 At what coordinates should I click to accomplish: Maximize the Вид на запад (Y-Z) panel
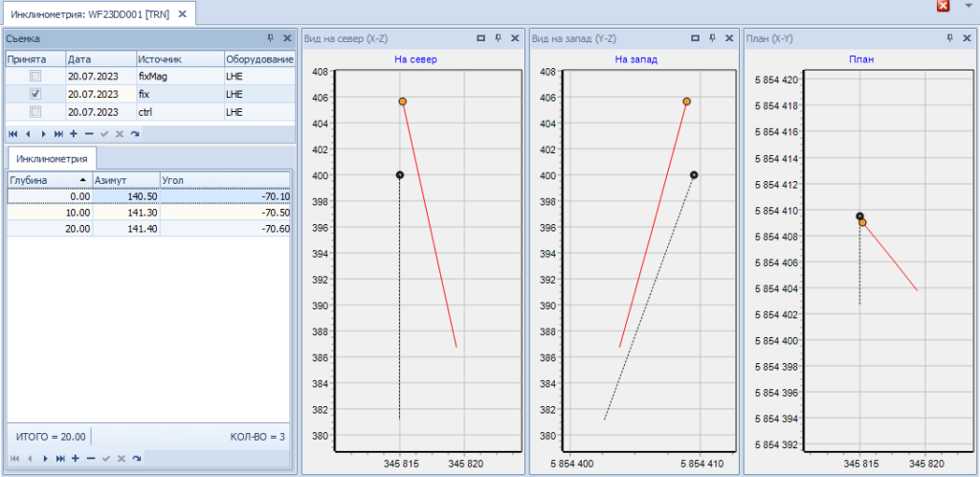(695, 38)
